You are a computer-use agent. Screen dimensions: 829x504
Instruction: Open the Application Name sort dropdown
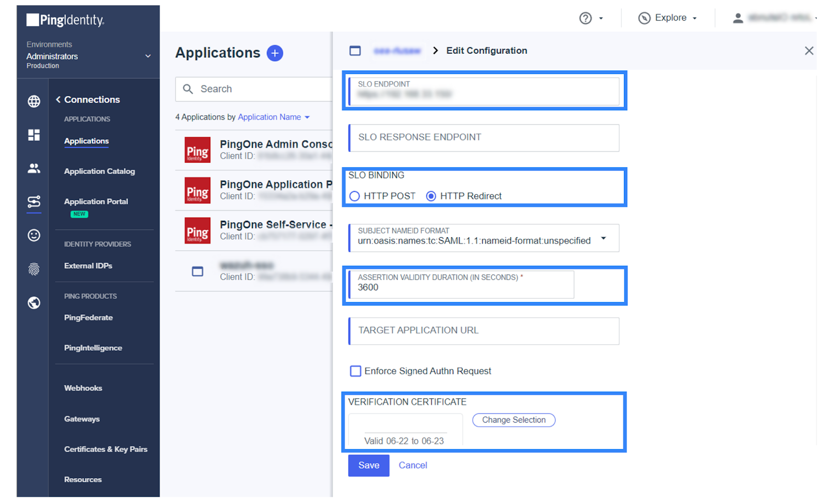274,117
